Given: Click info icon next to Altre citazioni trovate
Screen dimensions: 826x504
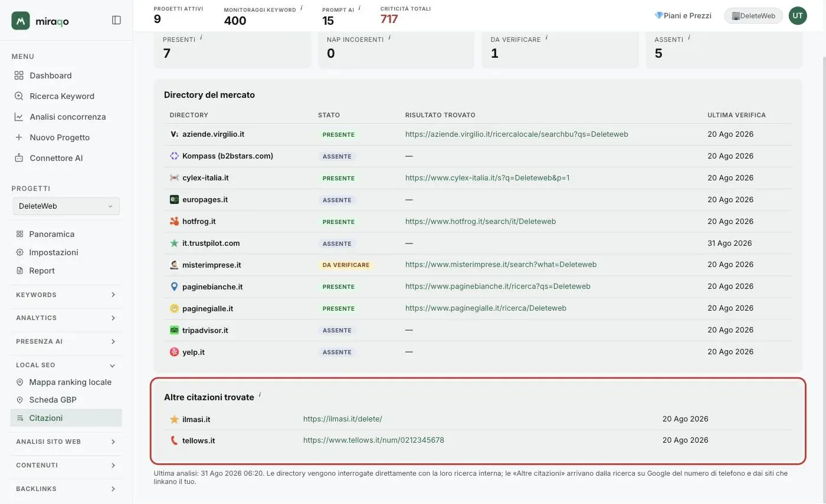Looking at the screenshot, I should pos(260,395).
